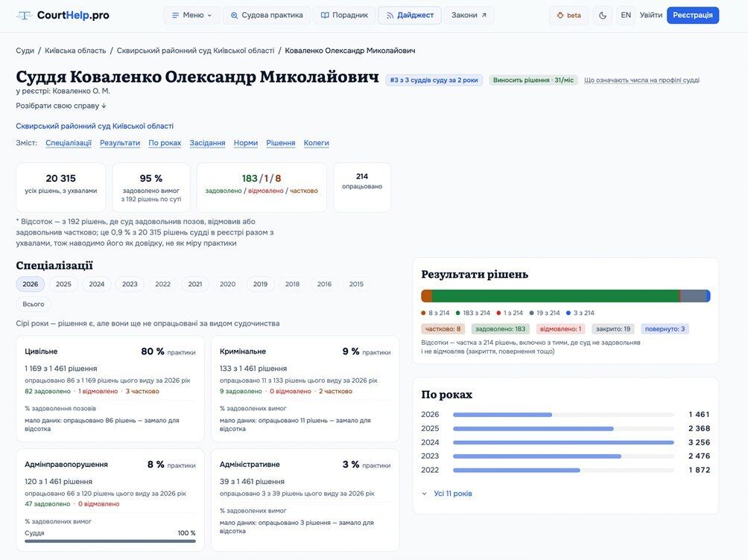Open the Порадник section
The image size is (748, 560).
(344, 15)
